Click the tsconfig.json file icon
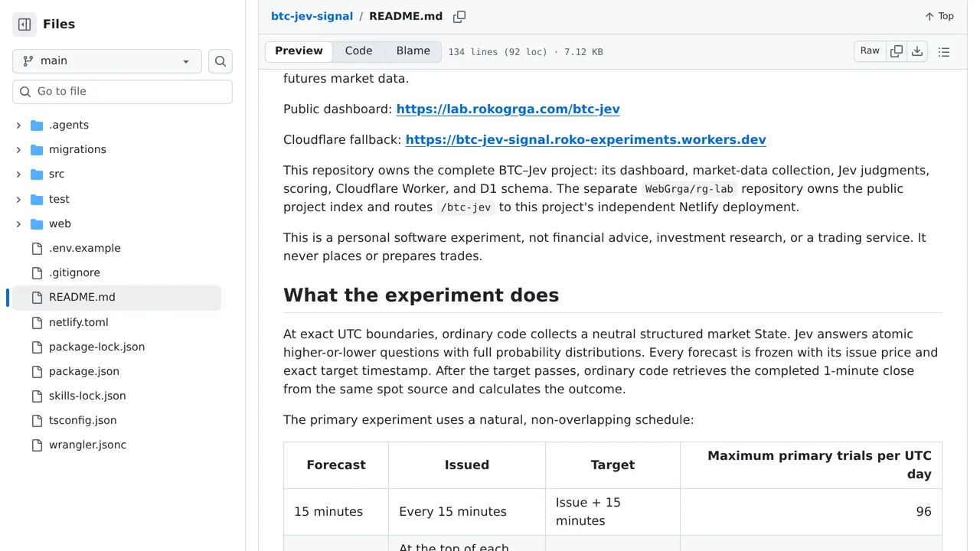 tap(37, 421)
